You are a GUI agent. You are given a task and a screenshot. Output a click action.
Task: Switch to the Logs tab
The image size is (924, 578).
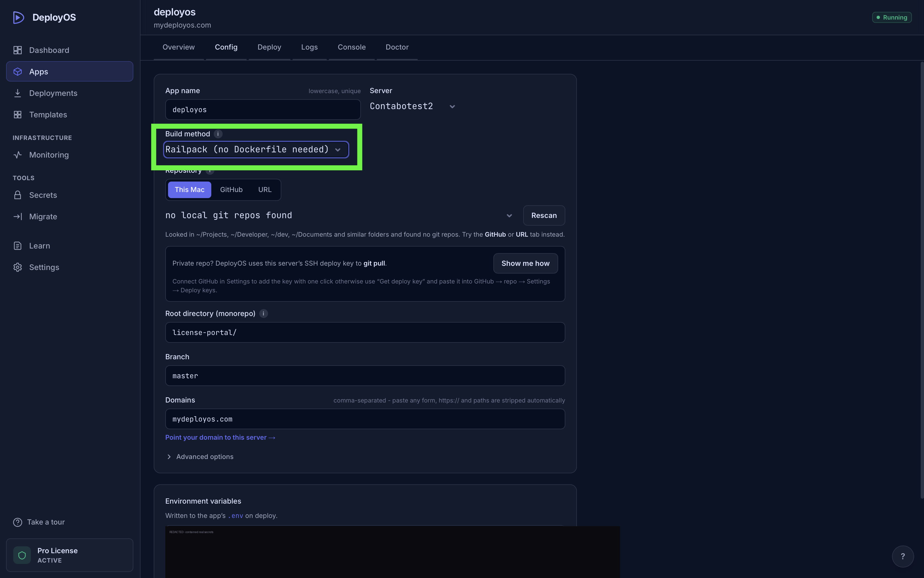pos(309,47)
